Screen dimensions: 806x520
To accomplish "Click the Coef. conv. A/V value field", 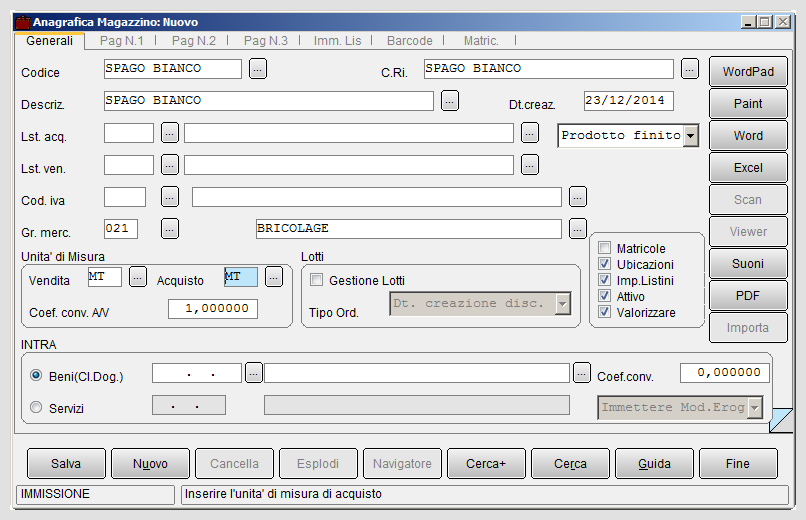I will (x=213, y=309).
